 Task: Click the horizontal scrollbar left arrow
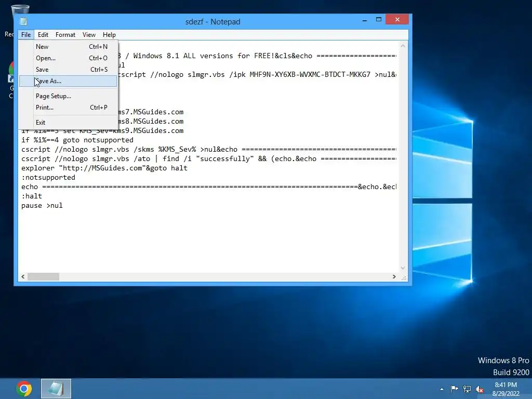(x=23, y=276)
